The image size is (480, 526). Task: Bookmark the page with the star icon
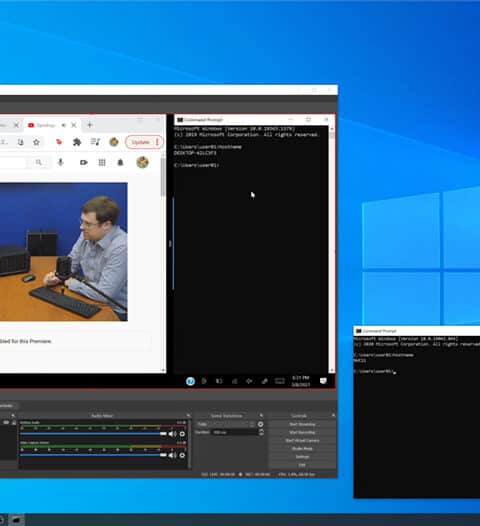coord(36,142)
